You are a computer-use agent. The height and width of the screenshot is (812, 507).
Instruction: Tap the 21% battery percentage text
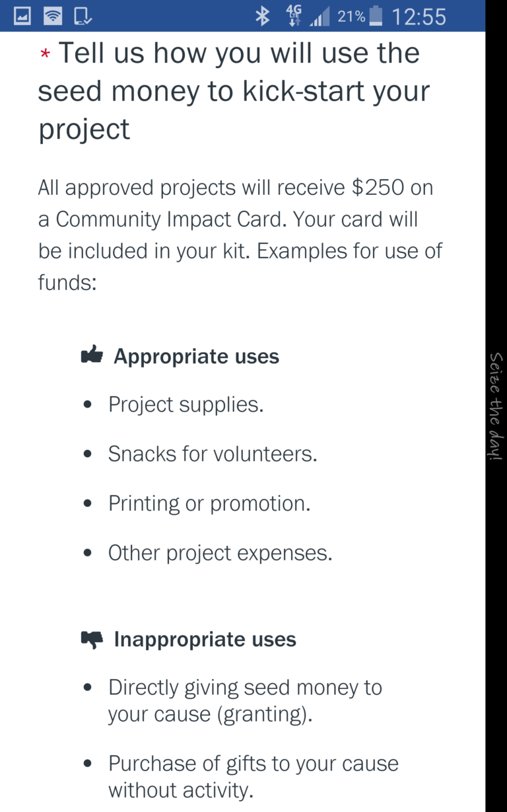click(351, 16)
